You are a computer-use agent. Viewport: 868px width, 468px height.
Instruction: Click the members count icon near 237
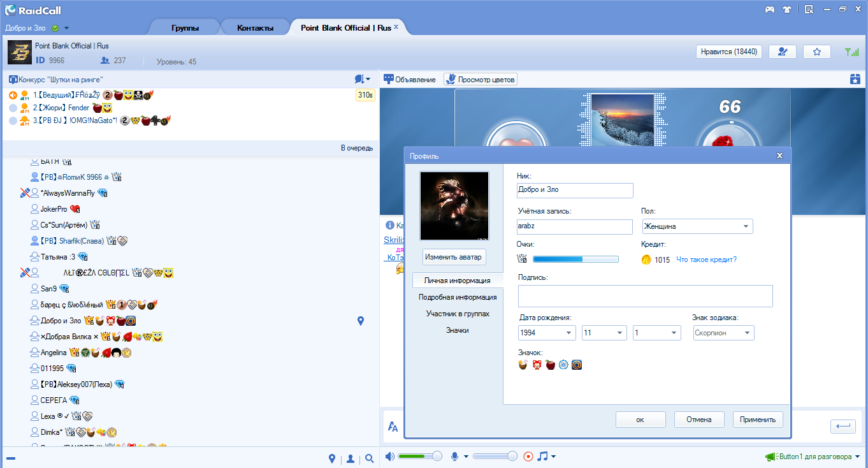(106, 61)
